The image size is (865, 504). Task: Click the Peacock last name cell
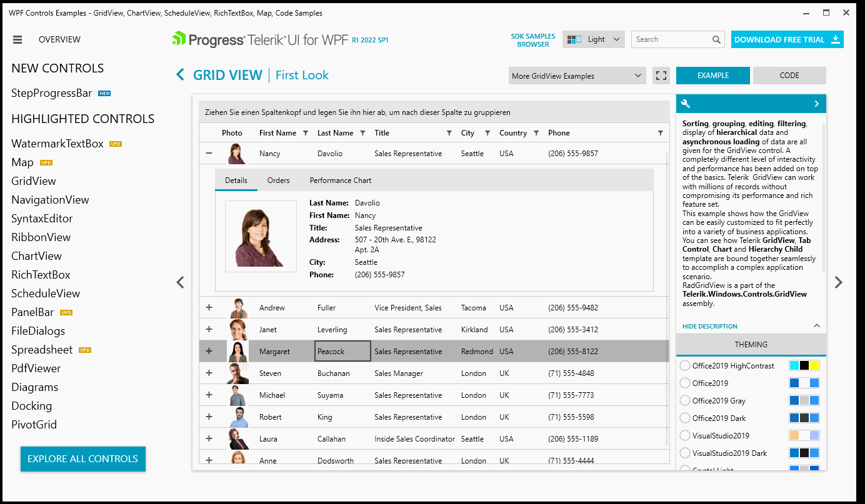[x=342, y=352]
